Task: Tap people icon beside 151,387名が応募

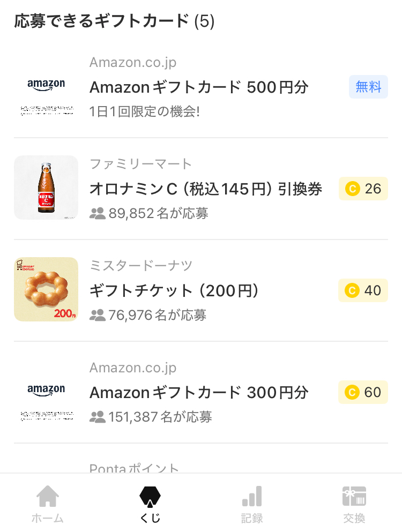Action: [98, 417]
